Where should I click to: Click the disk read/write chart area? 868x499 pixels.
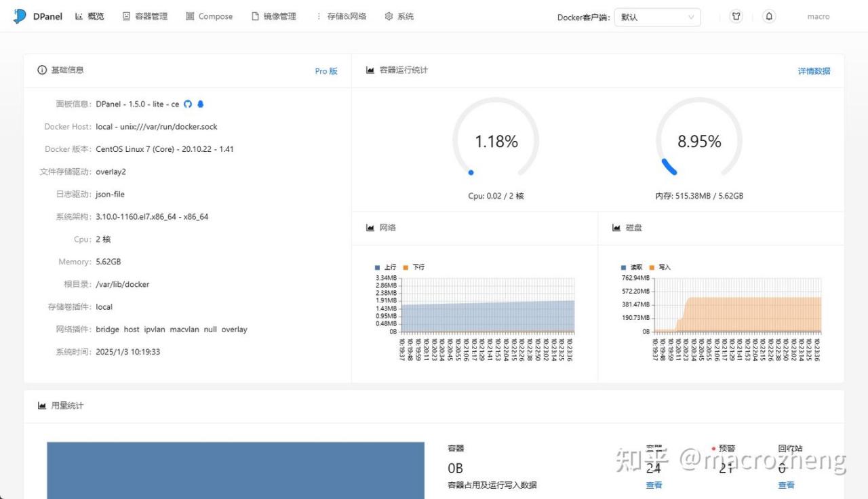[738, 305]
